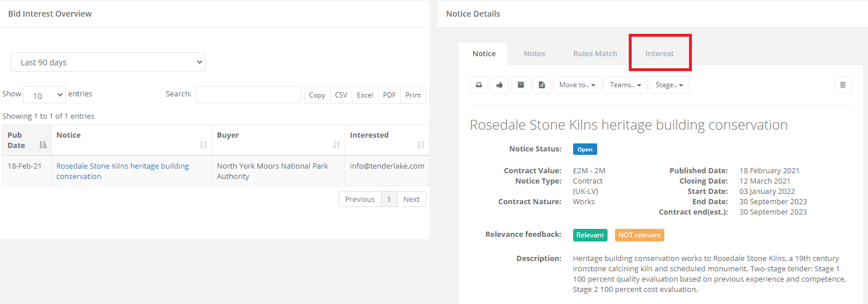
Task: Switch to the Interest tab
Action: point(660,53)
